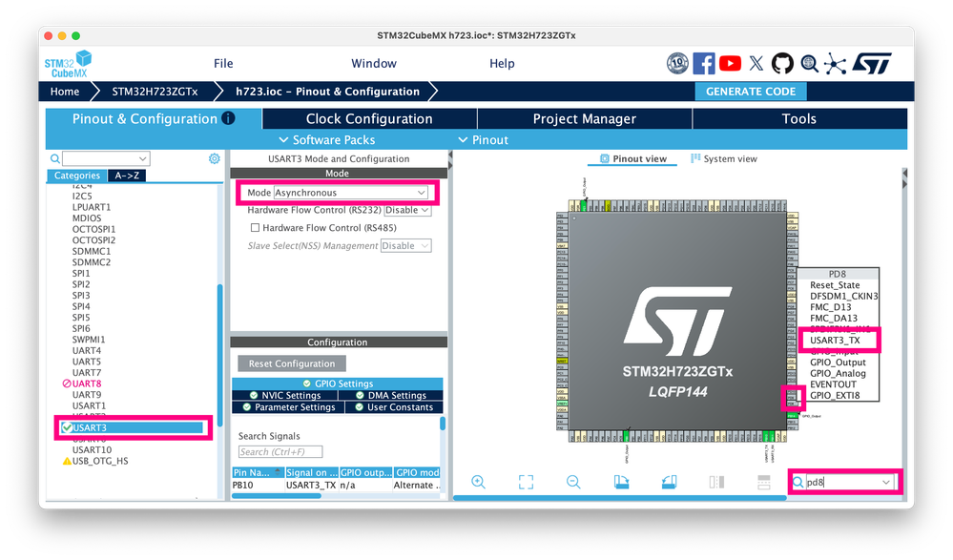
Task: Open the GitHub icon link
Action: tap(782, 63)
